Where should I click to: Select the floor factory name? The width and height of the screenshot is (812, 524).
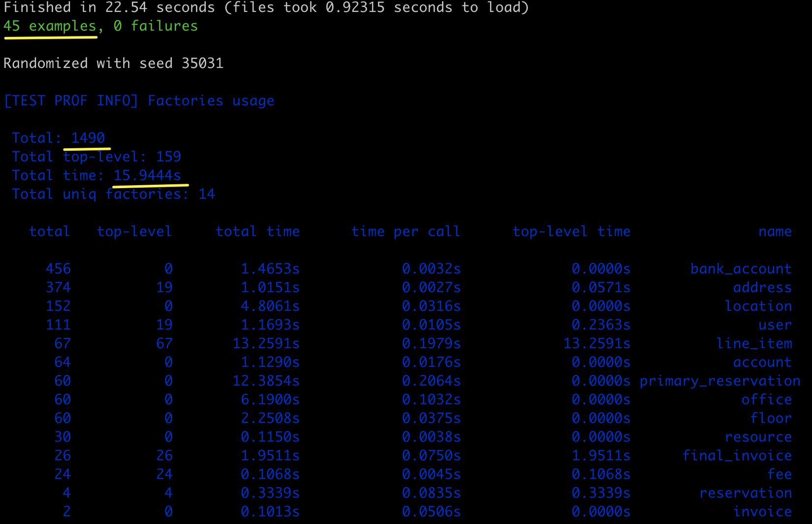point(771,419)
